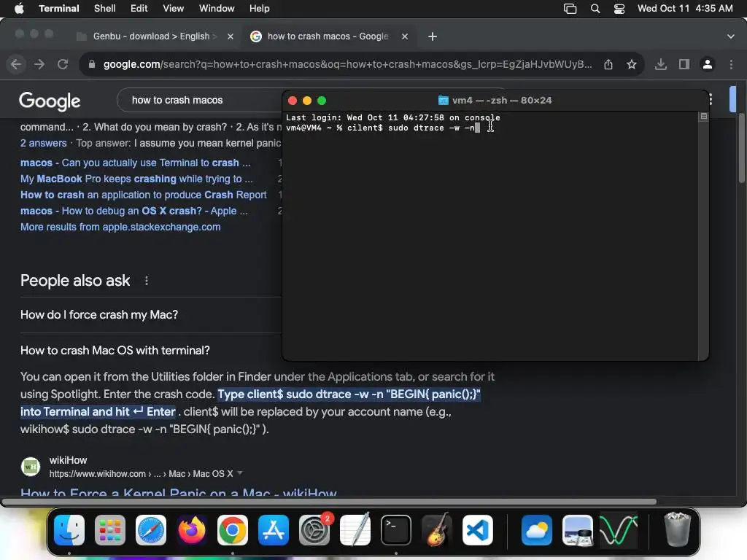The height and width of the screenshot is (560, 747).
Task: Open the View menu
Action: coord(174,9)
